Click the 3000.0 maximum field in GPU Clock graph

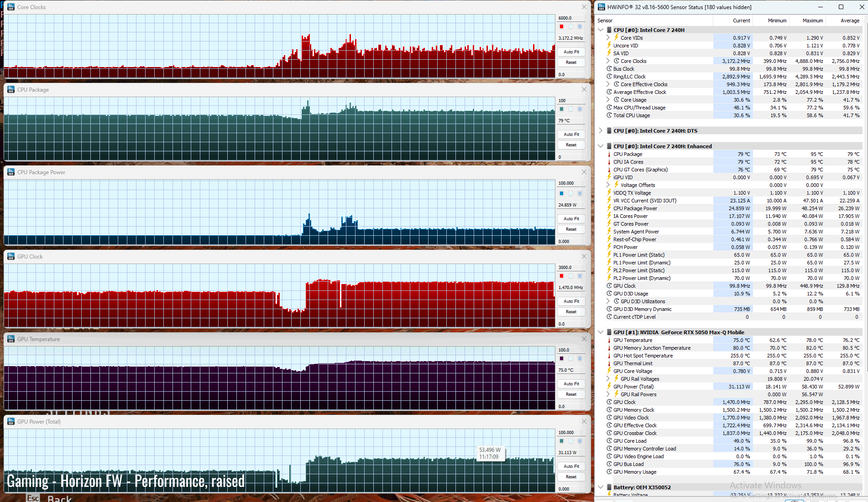coord(571,268)
